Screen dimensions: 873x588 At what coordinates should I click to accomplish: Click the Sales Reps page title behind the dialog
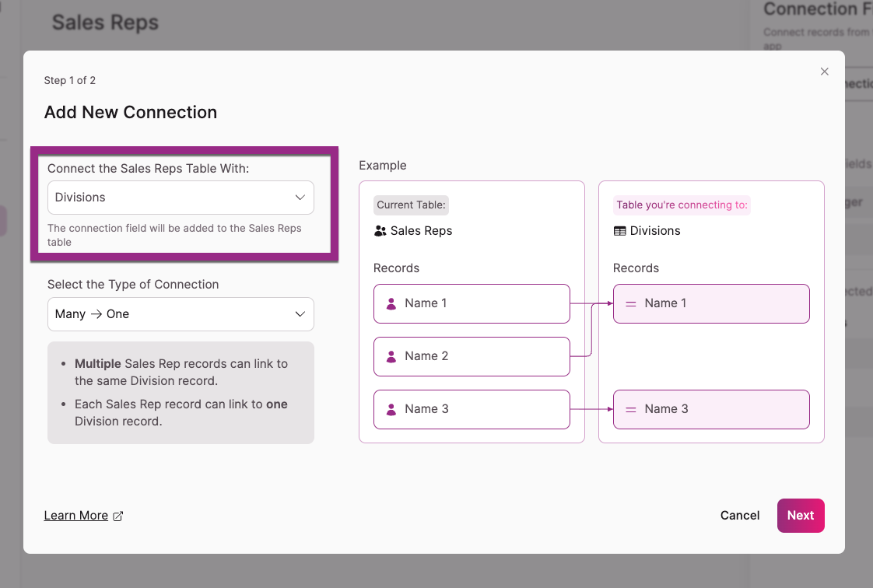[105, 23]
